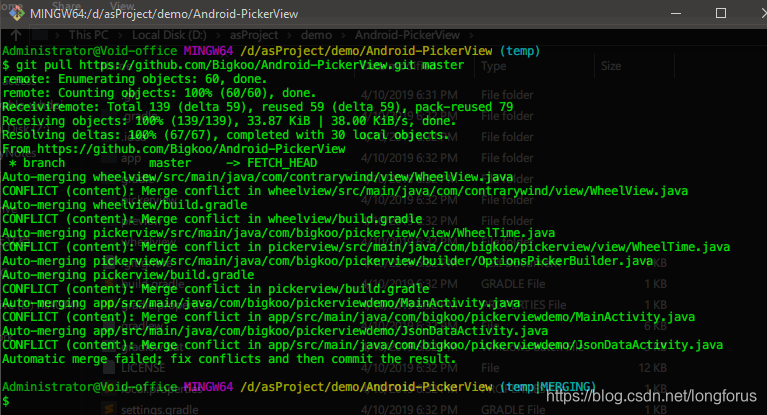The image size is (767, 415).
Task: Click the 'From https://github.com/Bigkoo/Android-PickerView' line
Action: click(x=174, y=149)
